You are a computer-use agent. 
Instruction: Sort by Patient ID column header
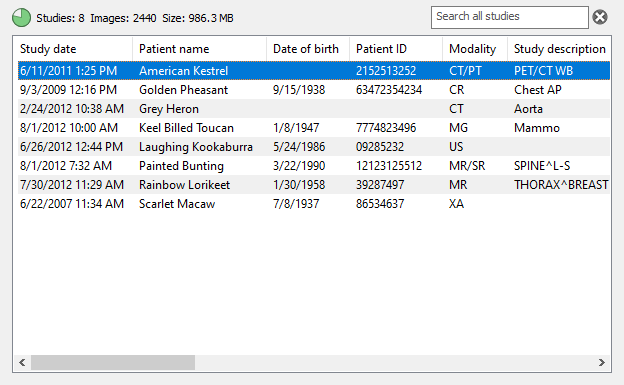(396, 49)
